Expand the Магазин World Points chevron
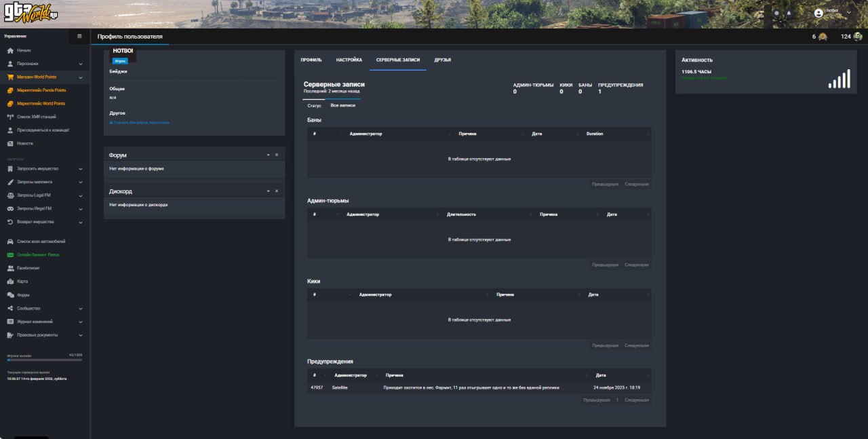 point(81,77)
